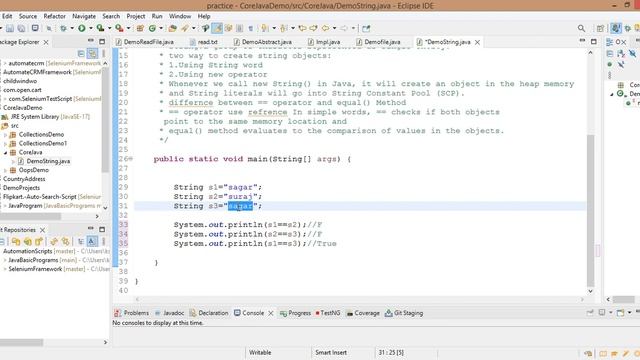The width and height of the screenshot is (640, 360).
Task: Switch to the Debug perspective icon
Action: (628, 28)
